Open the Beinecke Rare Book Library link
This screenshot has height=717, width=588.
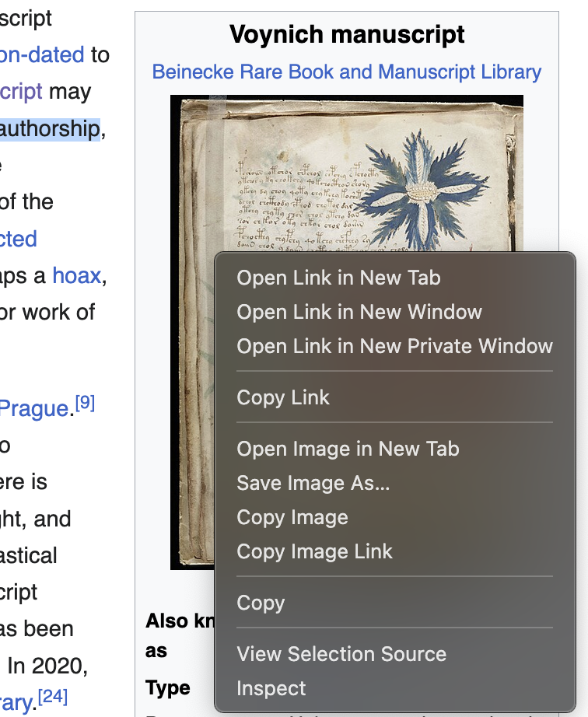(x=347, y=72)
